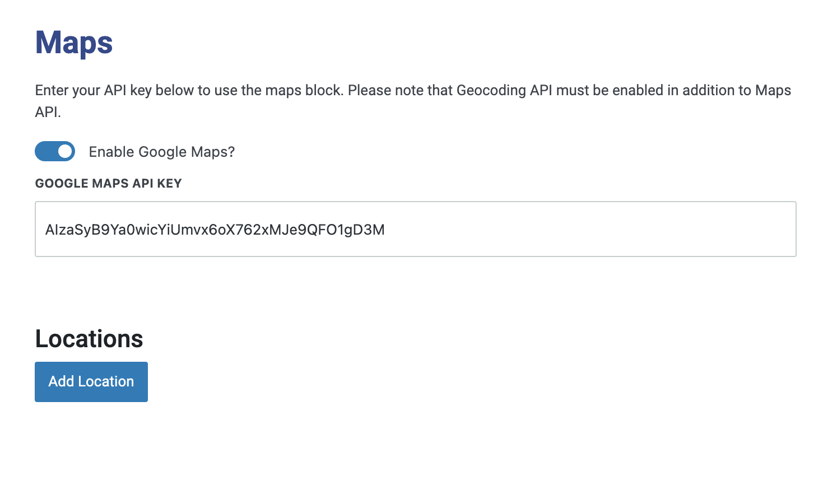
Task: Click the empty area inside API key input
Action: 588,229
